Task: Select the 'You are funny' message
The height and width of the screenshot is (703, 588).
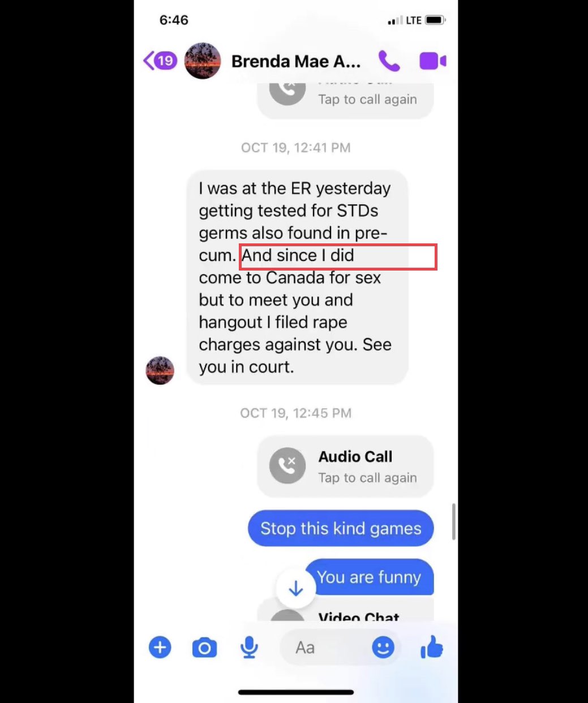Action: [x=369, y=577]
